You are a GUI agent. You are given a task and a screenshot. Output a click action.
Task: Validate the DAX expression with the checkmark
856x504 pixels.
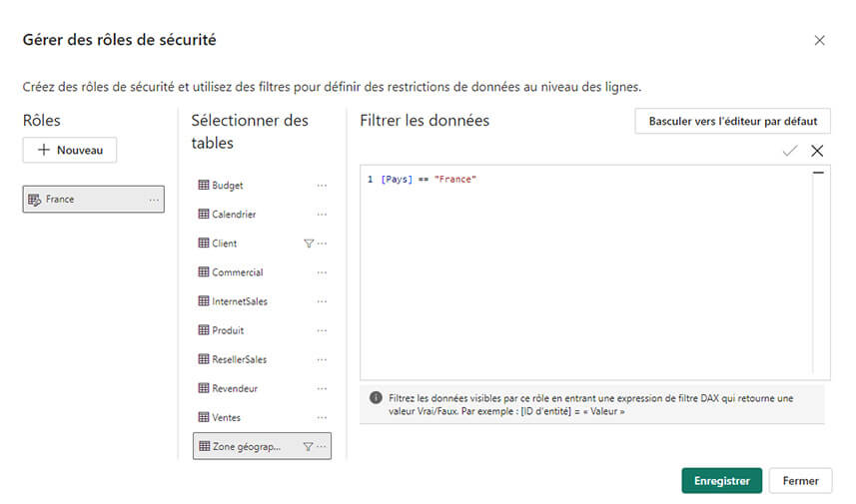(x=790, y=151)
